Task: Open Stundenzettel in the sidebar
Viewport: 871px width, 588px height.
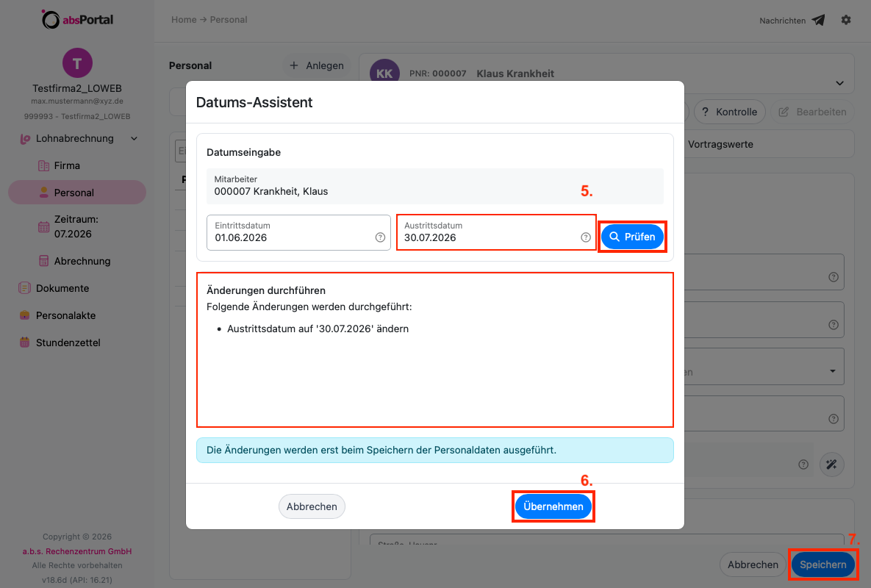Action: click(68, 343)
